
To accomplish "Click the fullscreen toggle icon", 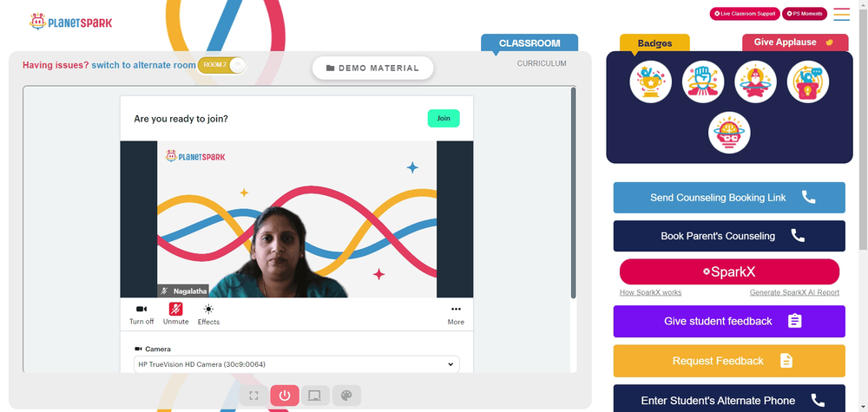I will [254, 396].
